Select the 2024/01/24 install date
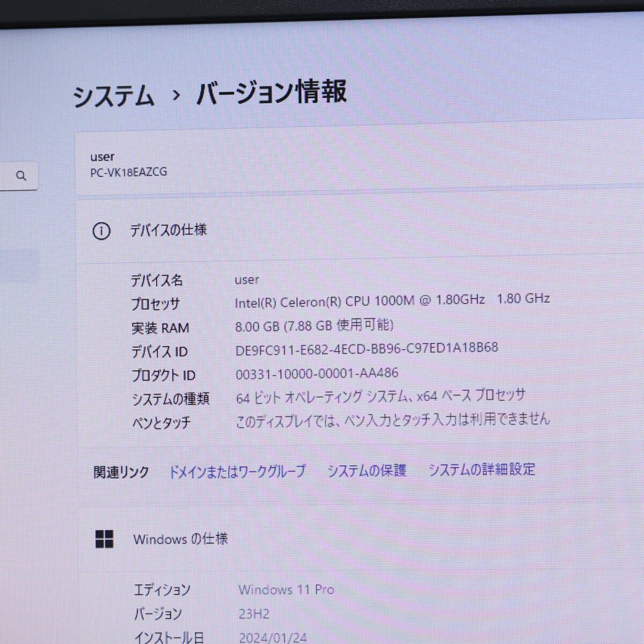The image size is (644, 644). click(273, 638)
